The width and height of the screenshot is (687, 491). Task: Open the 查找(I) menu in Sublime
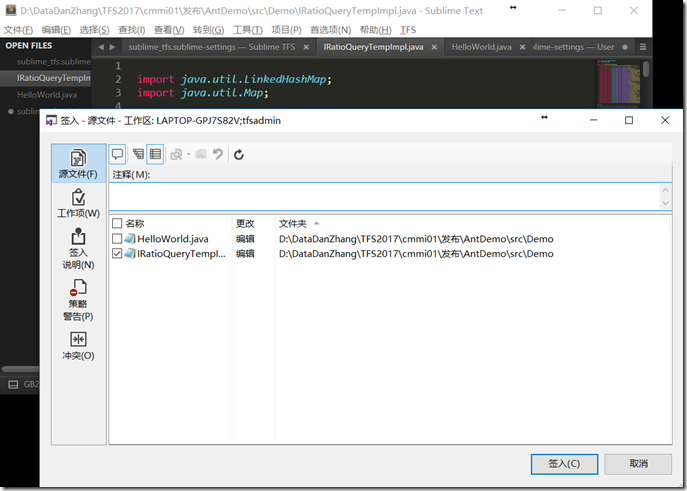[131, 30]
